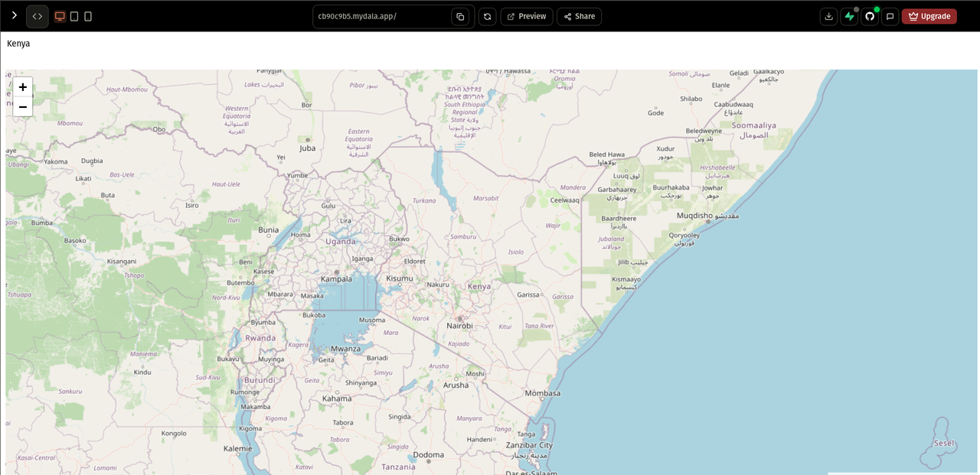Click the Tanzania country label
The width and height of the screenshot is (980, 475).
(399, 467)
